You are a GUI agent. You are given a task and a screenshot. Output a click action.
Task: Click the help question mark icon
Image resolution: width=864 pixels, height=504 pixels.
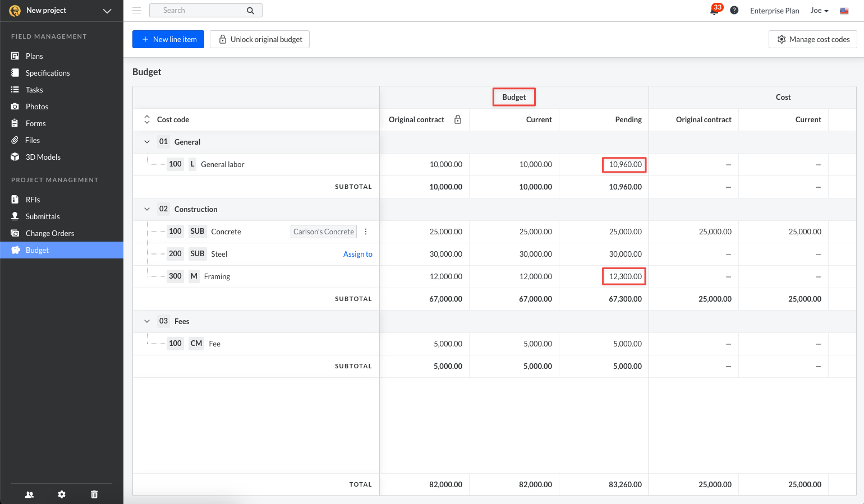point(734,11)
